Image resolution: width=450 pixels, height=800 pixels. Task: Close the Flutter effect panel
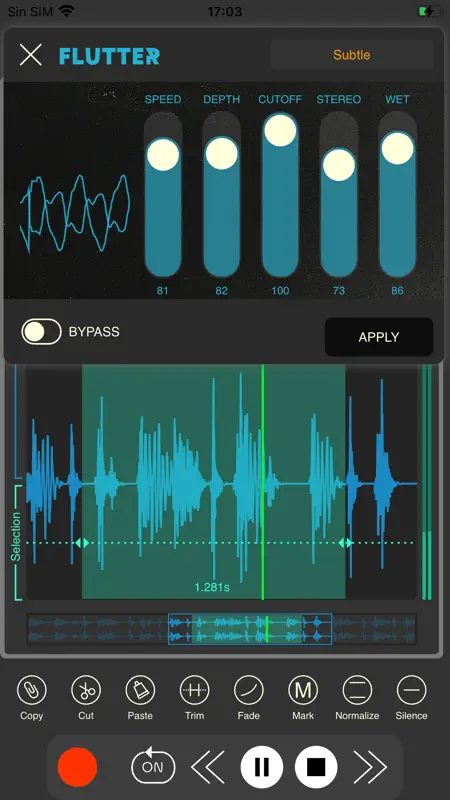31,55
